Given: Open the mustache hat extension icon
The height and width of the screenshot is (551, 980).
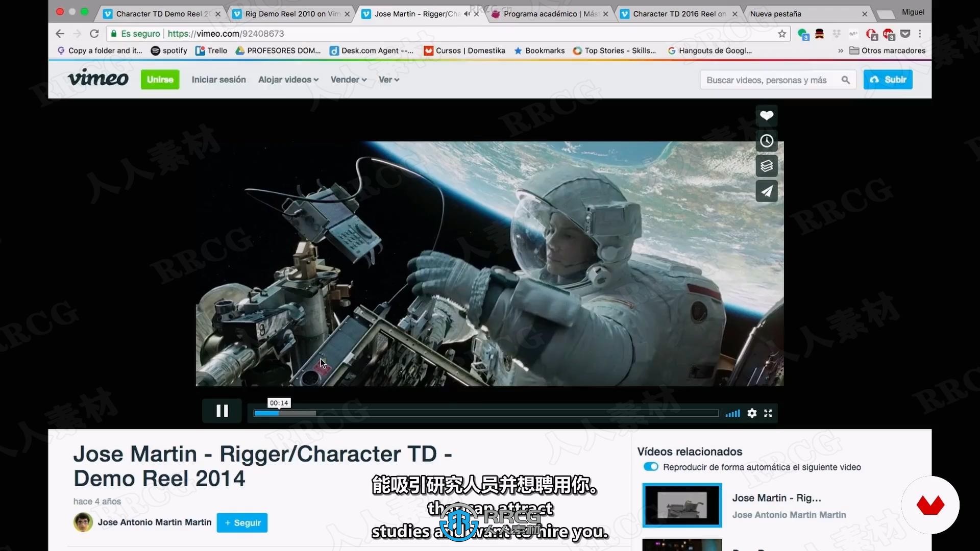Looking at the screenshot, I should click(x=820, y=34).
